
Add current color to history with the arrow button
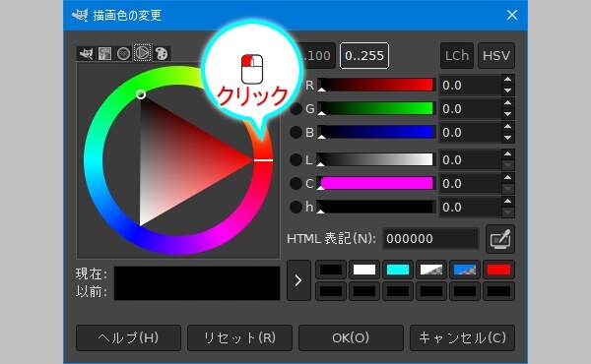click(x=298, y=280)
